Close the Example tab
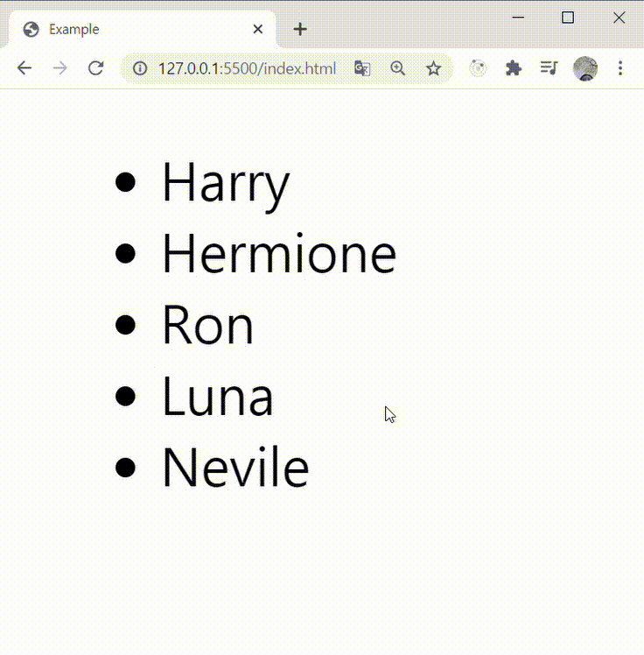The width and height of the screenshot is (644, 655). [x=257, y=29]
